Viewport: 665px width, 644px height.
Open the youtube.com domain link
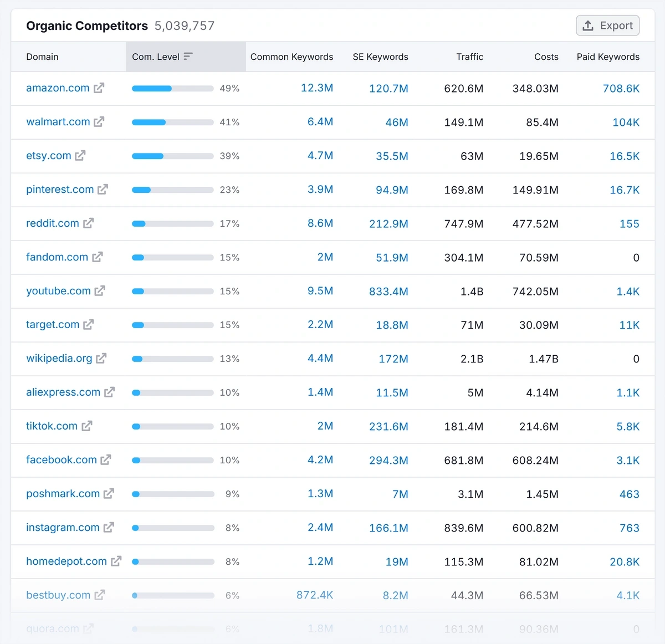[x=58, y=291]
